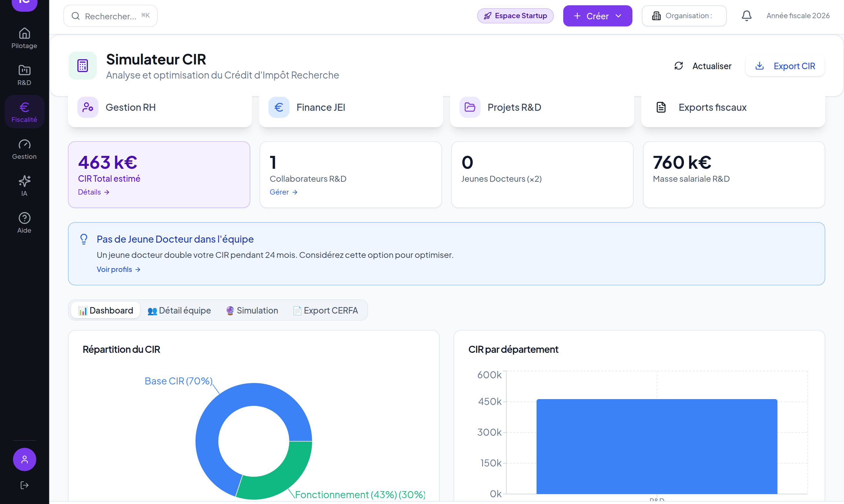Click the Espace Startup badge
Screen dimensions: 844x504
[x=515, y=16]
